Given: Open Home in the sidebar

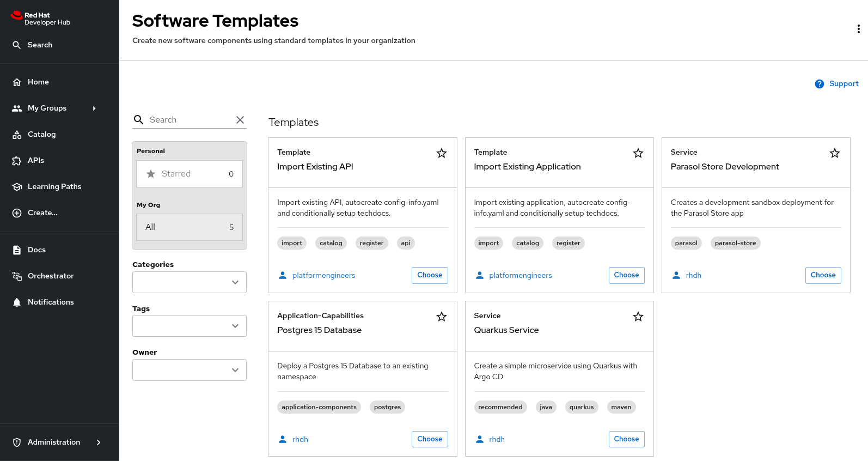Looking at the screenshot, I should point(59,82).
